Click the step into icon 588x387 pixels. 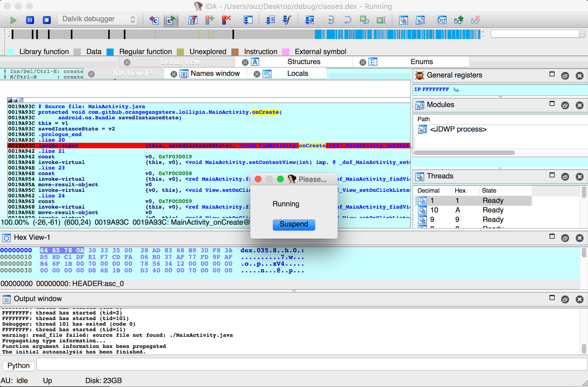click(x=330, y=20)
